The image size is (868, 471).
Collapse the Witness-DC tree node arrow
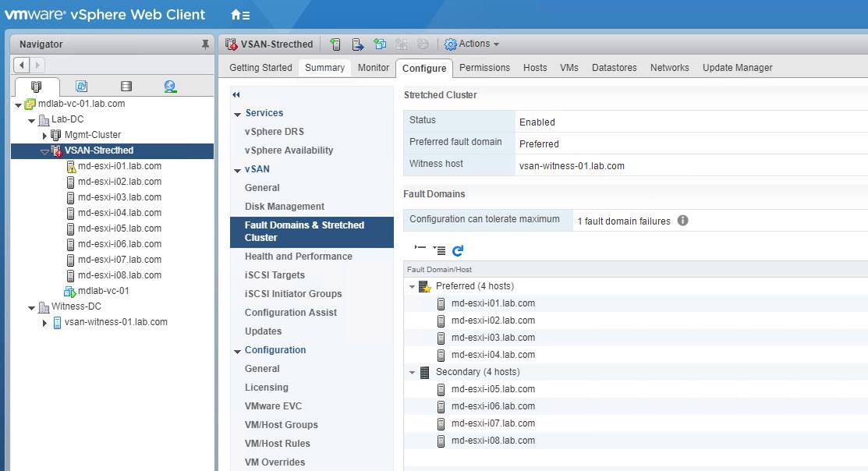(31, 307)
